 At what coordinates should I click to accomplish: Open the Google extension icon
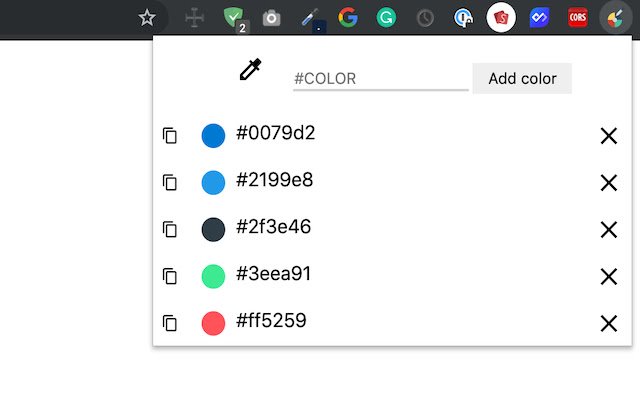[348, 18]
